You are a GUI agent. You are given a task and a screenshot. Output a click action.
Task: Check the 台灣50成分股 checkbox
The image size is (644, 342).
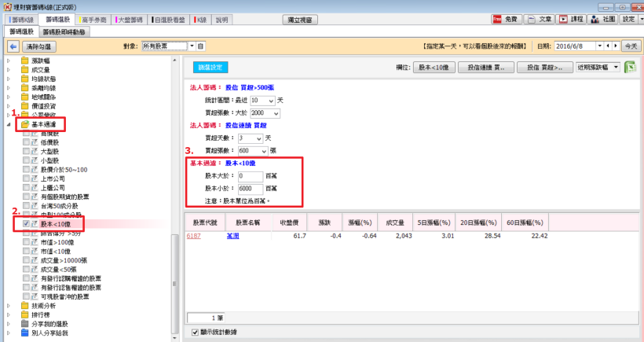tap(26, 205)
